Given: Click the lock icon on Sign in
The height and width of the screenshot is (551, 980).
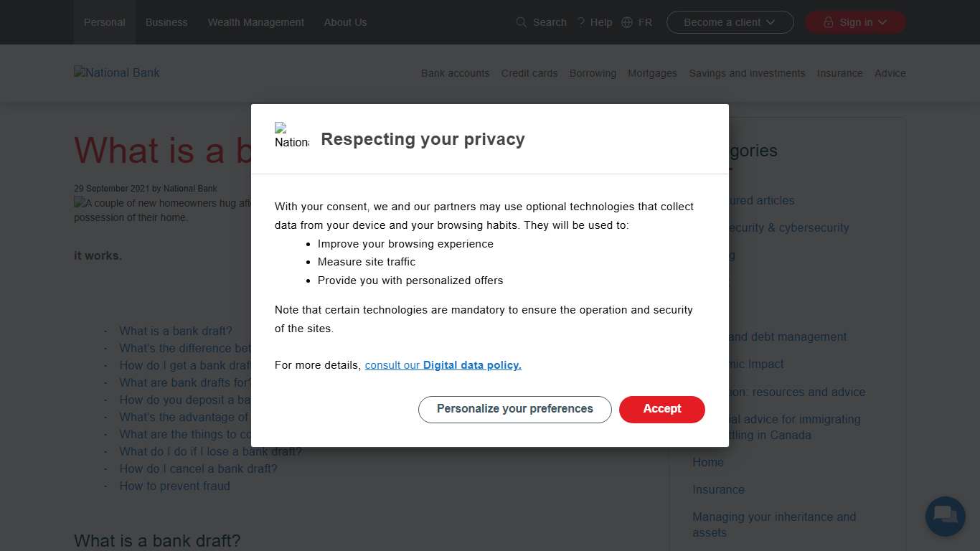Looking at the screenshot, I should pyautogui.click(x=829, y=22).
